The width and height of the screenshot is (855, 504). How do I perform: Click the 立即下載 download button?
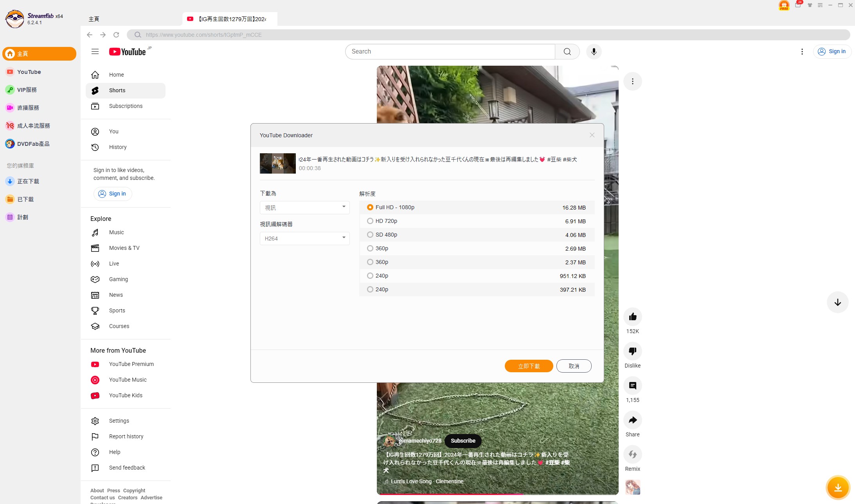pyautogui.click(x=529, y=366)
